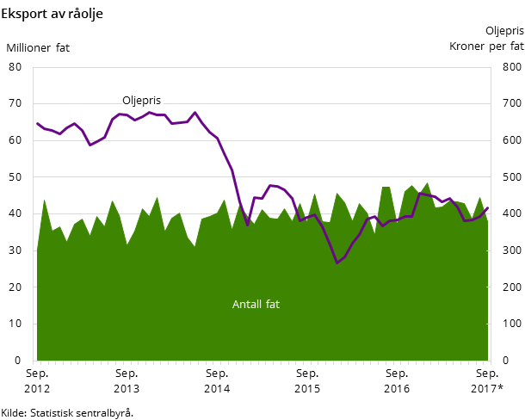This screenshot has height=420, width=525.
Task: Click the oil price line's lowest point in early 2016
Action: [337, 262]
